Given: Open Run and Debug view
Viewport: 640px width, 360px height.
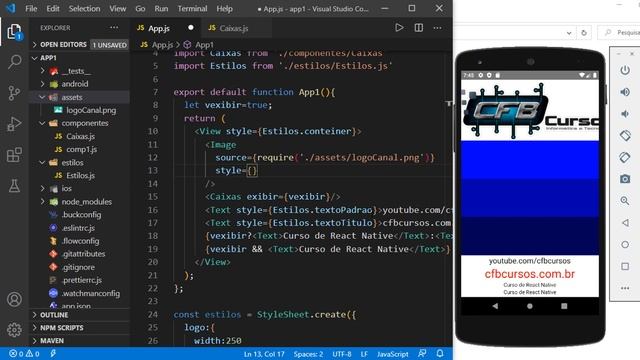Looking at the screenshot, I should tap(14, 124).
